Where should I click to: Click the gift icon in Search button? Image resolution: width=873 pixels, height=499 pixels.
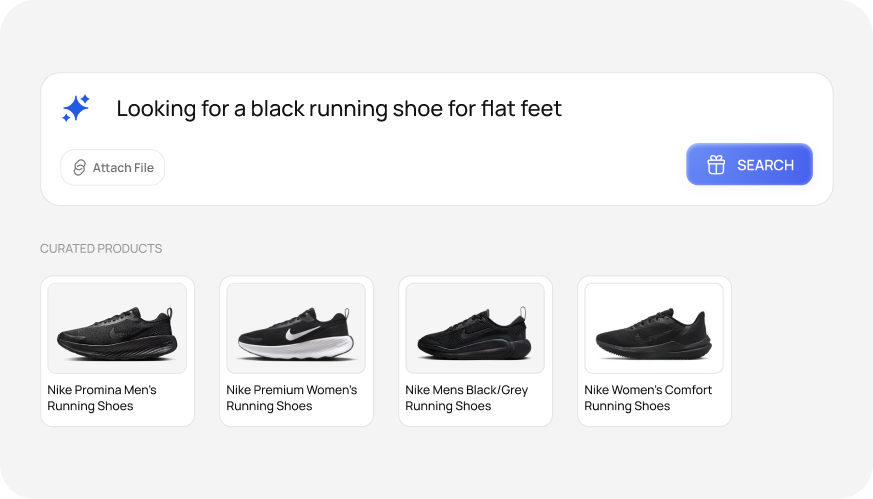(716, 165)
